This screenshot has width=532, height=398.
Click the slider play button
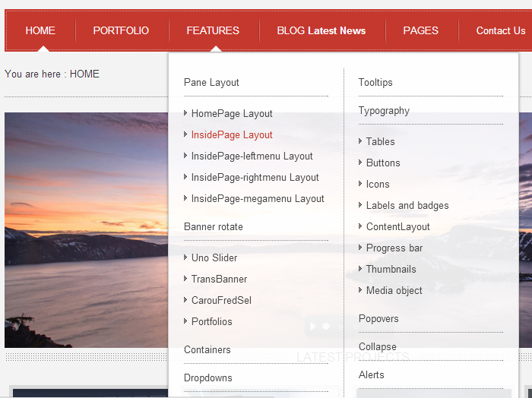[313, 326]
